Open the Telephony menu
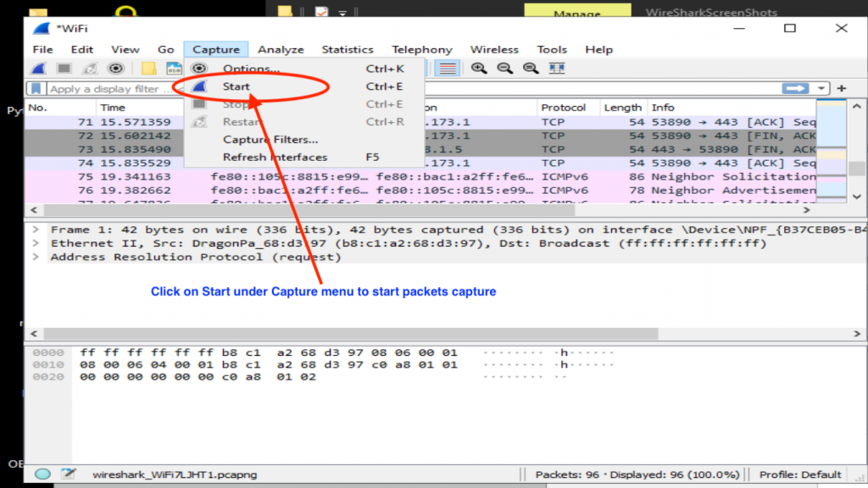Image resolution: width=868 pixels, height=488 pixels. pos(421,49)
